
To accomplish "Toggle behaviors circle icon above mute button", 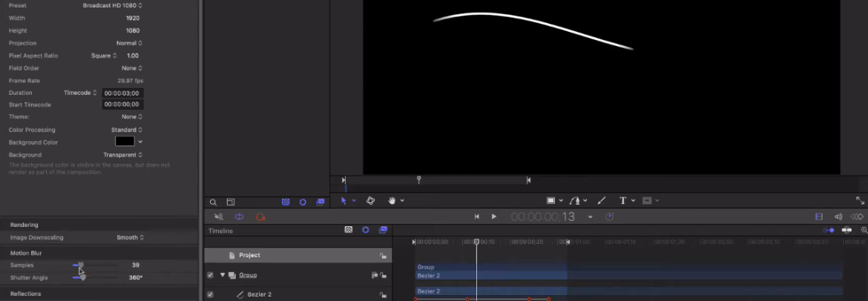I will pos(303,202).
